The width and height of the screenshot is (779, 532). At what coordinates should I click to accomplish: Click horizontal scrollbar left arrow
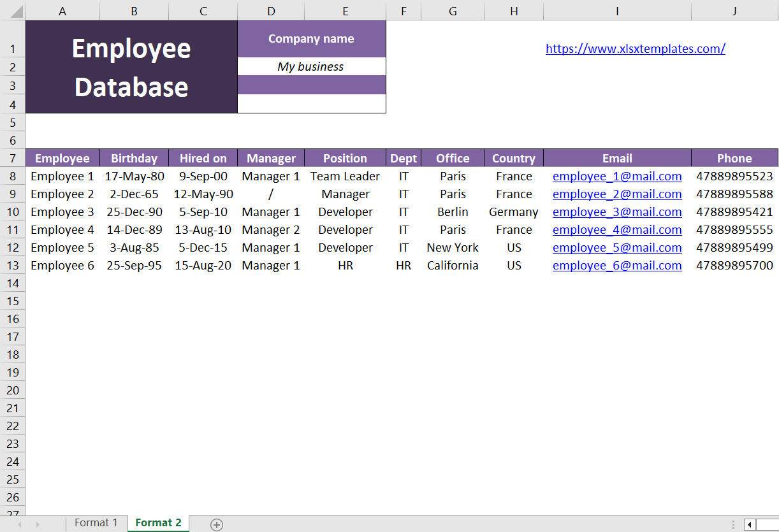[750, 524]
